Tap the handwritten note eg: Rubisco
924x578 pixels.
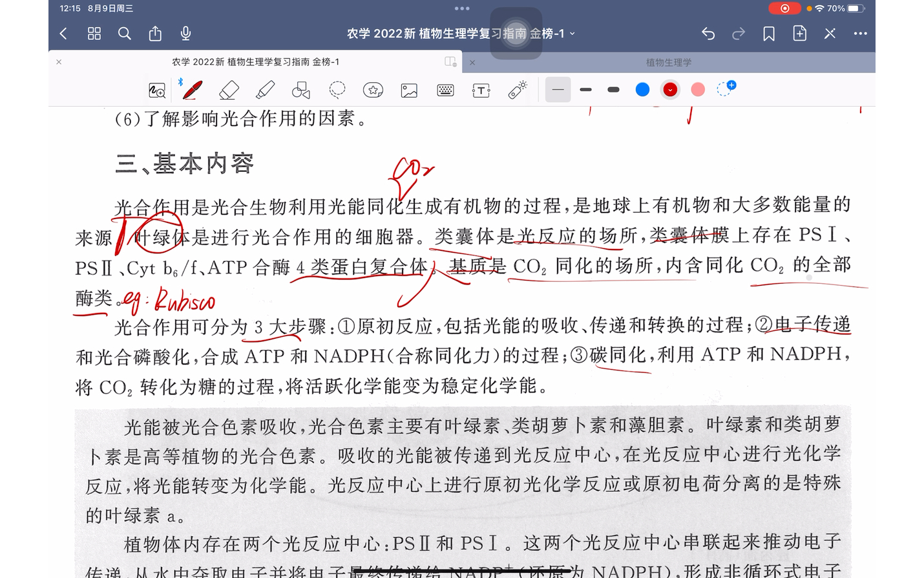click(x=169, y=301)
